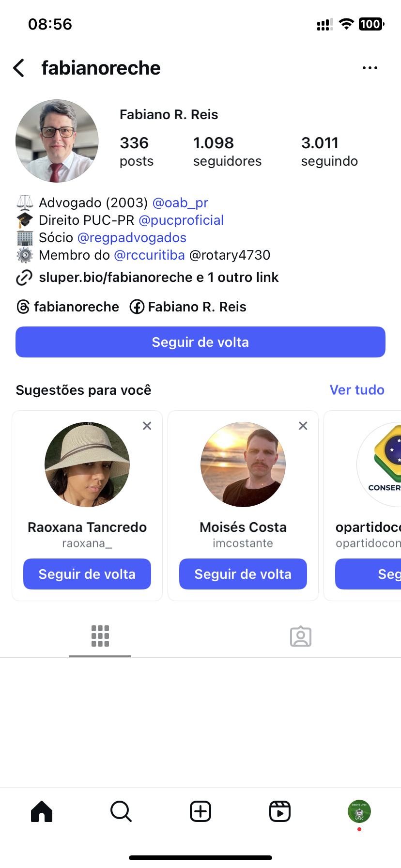Dismiss the Moisés Costa suggestion card

[303, 426]
